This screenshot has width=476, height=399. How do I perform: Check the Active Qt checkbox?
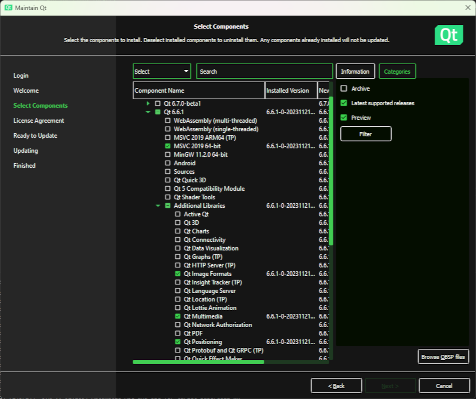pyautogui.click(x=178, y=214)
